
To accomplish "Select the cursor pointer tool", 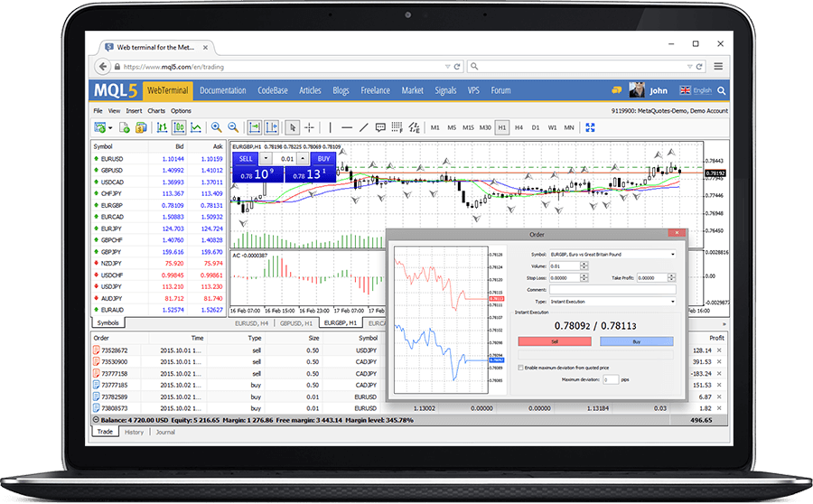I will [x=293, y=127].
